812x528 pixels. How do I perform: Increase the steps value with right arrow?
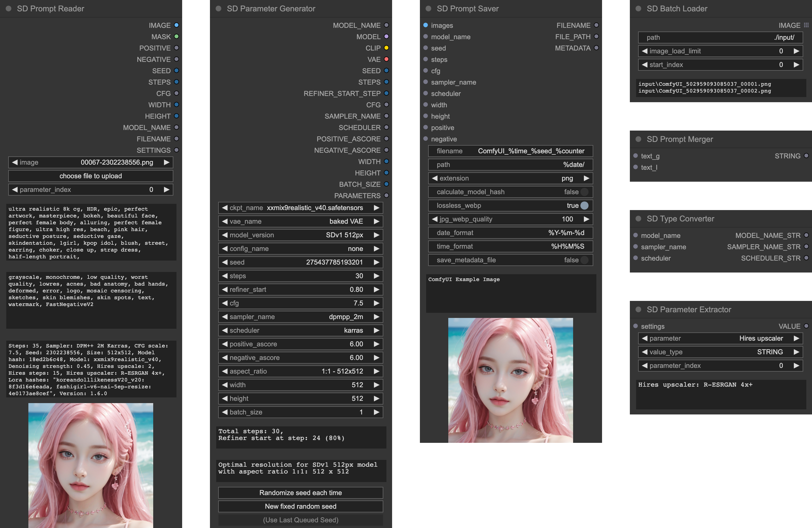376,276
